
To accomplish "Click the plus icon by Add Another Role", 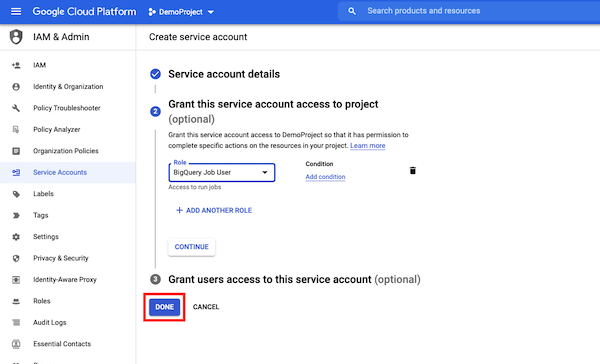I will point(179,210).
